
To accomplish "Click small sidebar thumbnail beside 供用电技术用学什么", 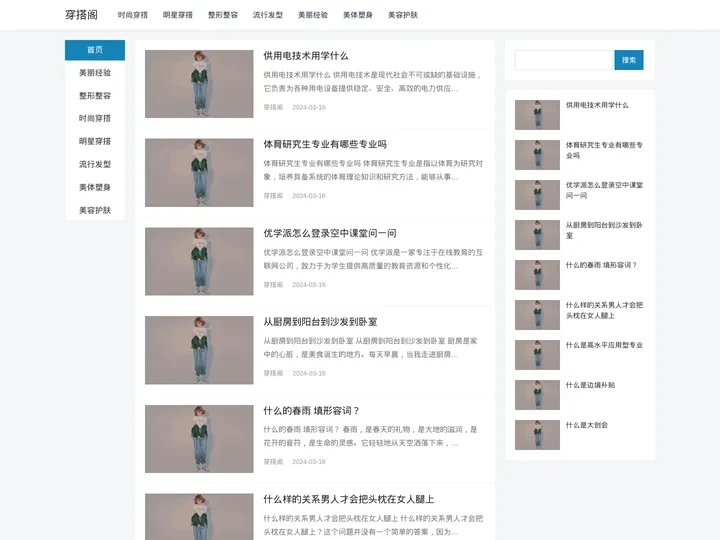I will pos(537,115).
